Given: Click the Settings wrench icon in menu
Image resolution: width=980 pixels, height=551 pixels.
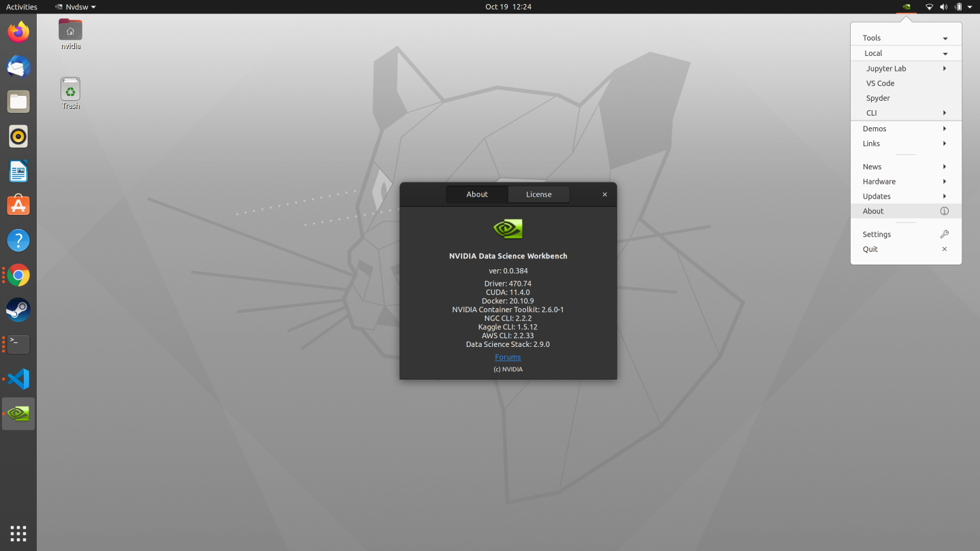Looking at the screenshot, I should (x=944, y=234).
